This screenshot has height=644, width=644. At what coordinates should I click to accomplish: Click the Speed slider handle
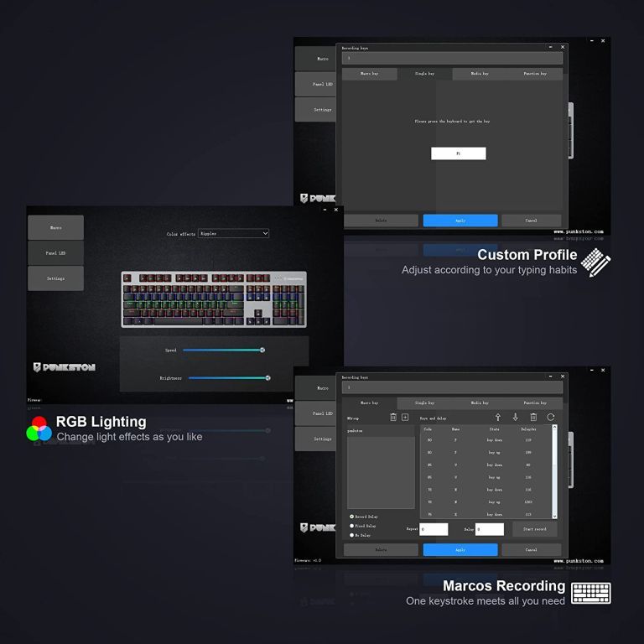[262, 351]
